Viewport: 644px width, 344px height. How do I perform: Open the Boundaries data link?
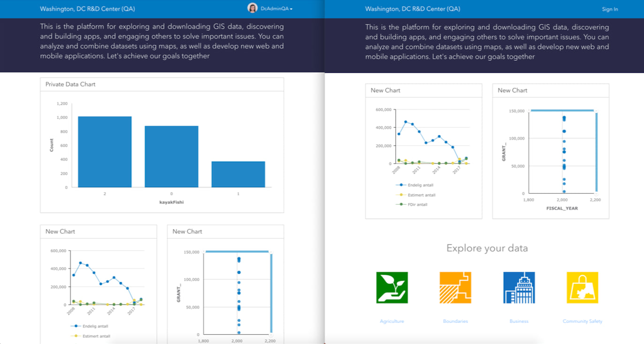click(x=456, y=321)
